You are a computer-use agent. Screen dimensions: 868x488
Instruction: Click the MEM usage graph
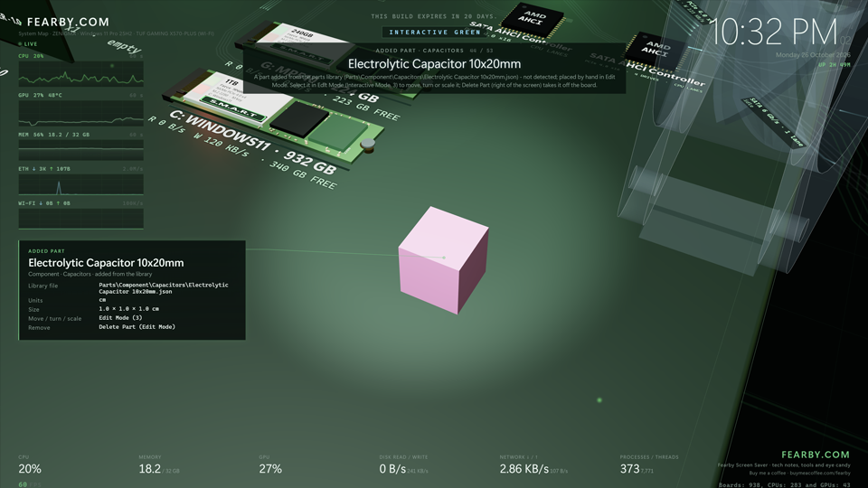point(80,149)
